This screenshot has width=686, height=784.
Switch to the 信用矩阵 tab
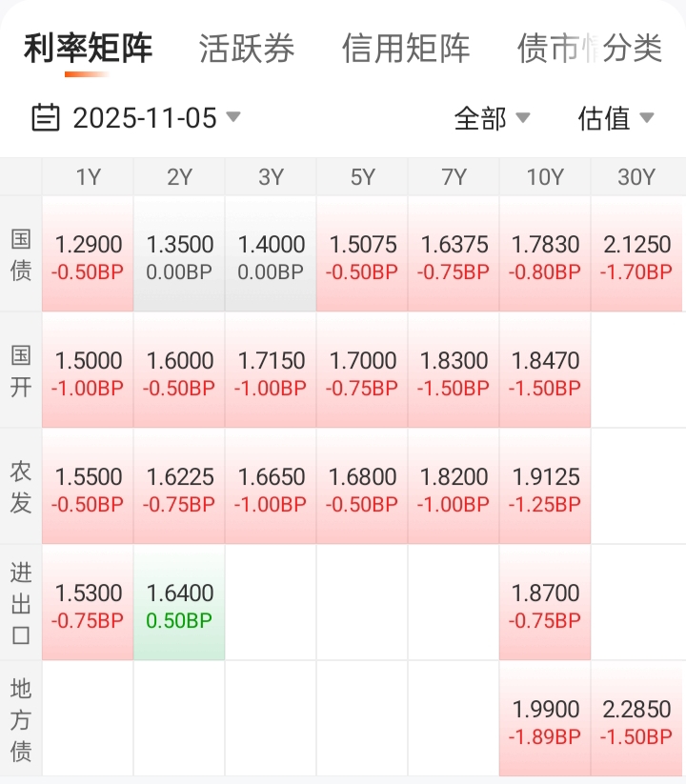tap(406, 48)
